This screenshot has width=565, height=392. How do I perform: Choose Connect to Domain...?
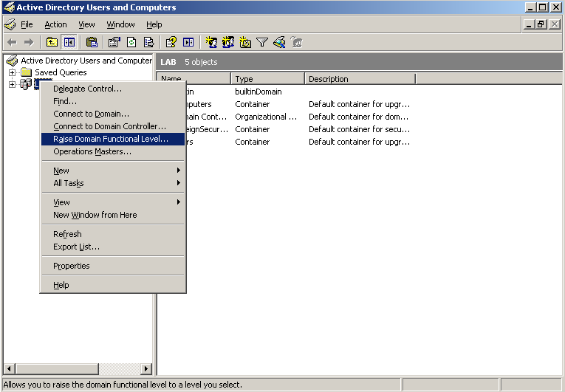click(113, 114)
